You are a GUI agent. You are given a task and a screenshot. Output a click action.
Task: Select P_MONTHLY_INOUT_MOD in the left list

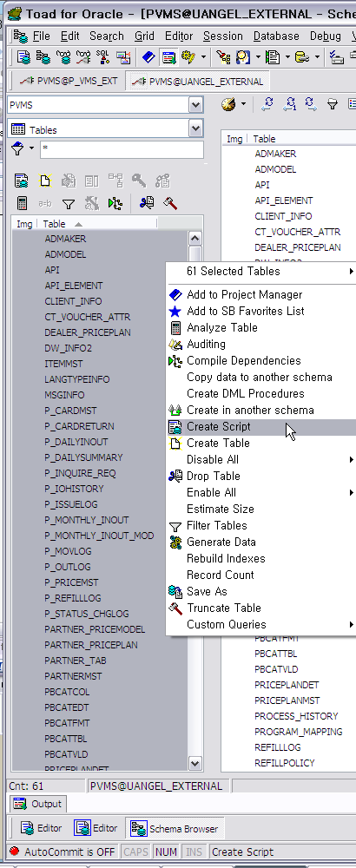click(99, 536)
